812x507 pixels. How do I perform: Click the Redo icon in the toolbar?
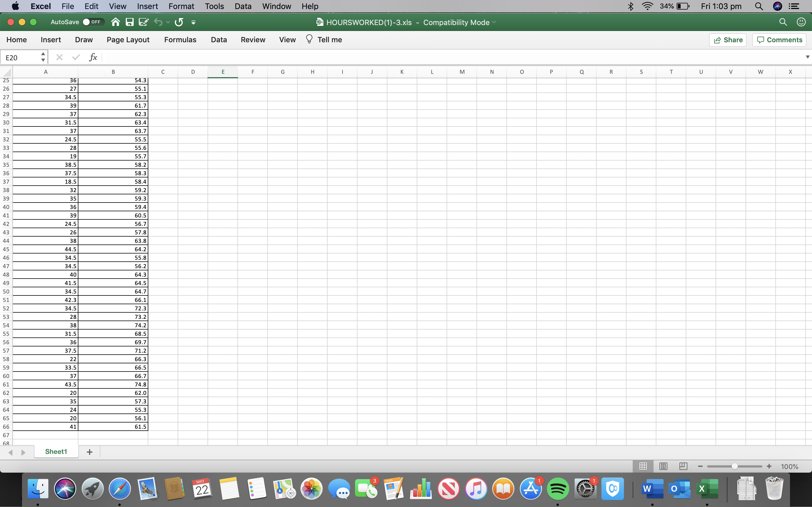pos(179,22)
